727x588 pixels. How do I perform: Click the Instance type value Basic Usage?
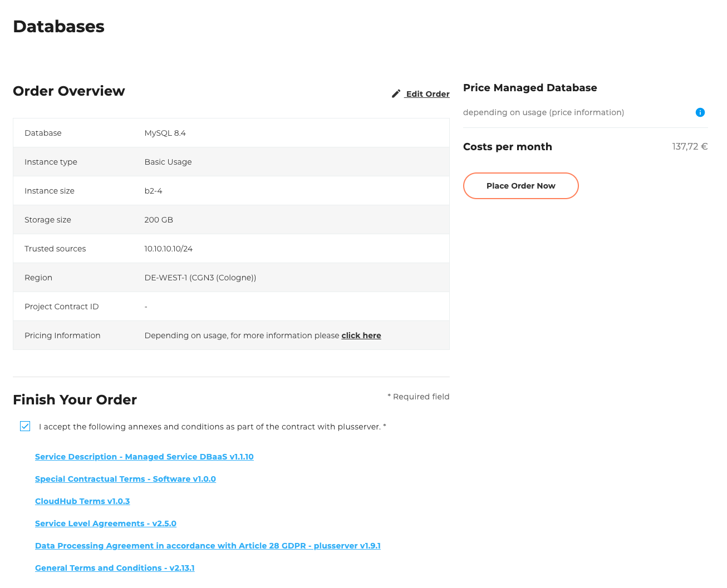coord(168,161)
